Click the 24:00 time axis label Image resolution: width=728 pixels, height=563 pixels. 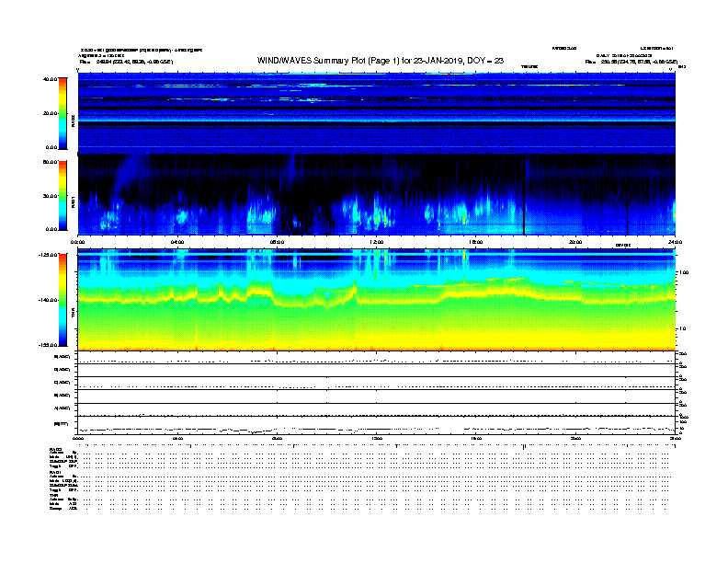674,242
